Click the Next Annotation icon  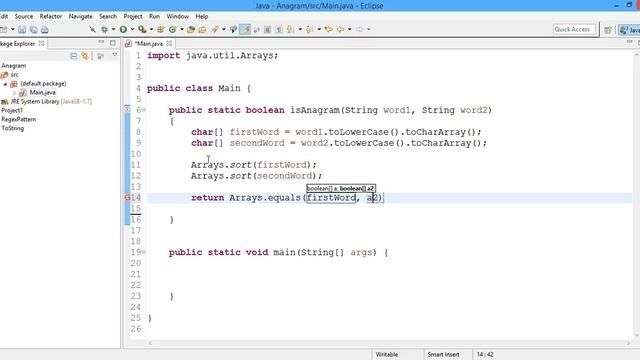point(291,29)
